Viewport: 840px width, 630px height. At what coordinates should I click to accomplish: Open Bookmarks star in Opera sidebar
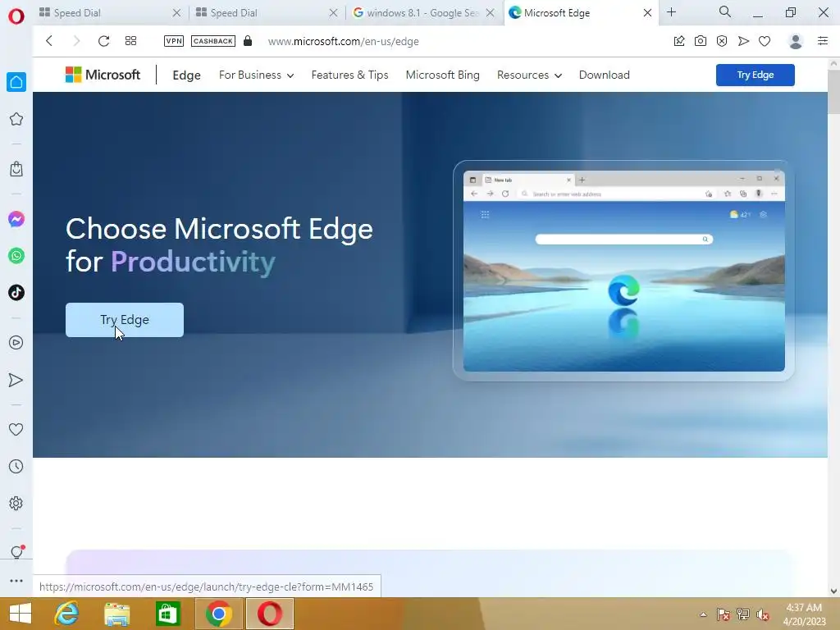click(16, 119)
